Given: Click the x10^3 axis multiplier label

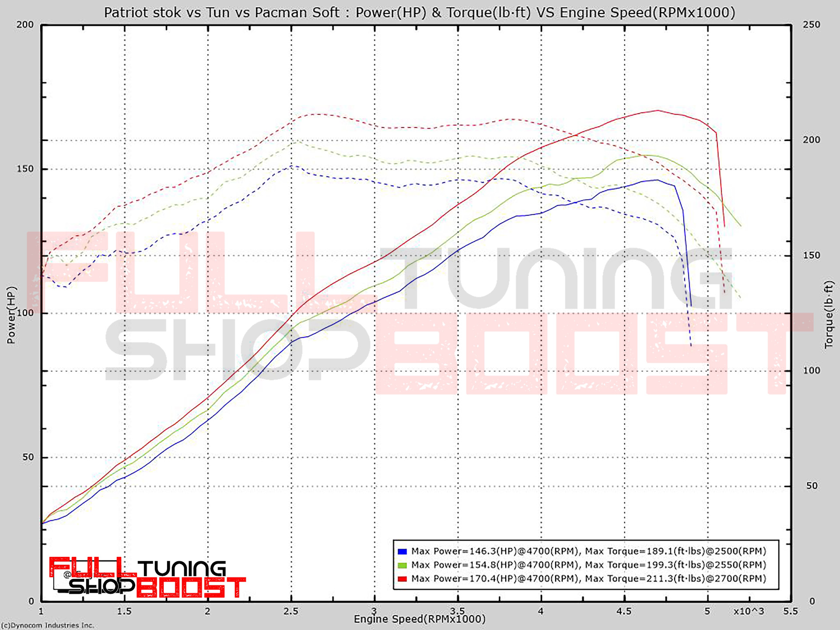Looking at the screenshot, I should [x=749, y=611].
